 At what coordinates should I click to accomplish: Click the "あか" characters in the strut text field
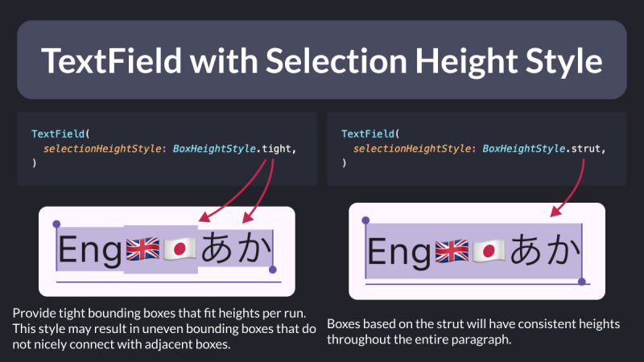[544, 253]
